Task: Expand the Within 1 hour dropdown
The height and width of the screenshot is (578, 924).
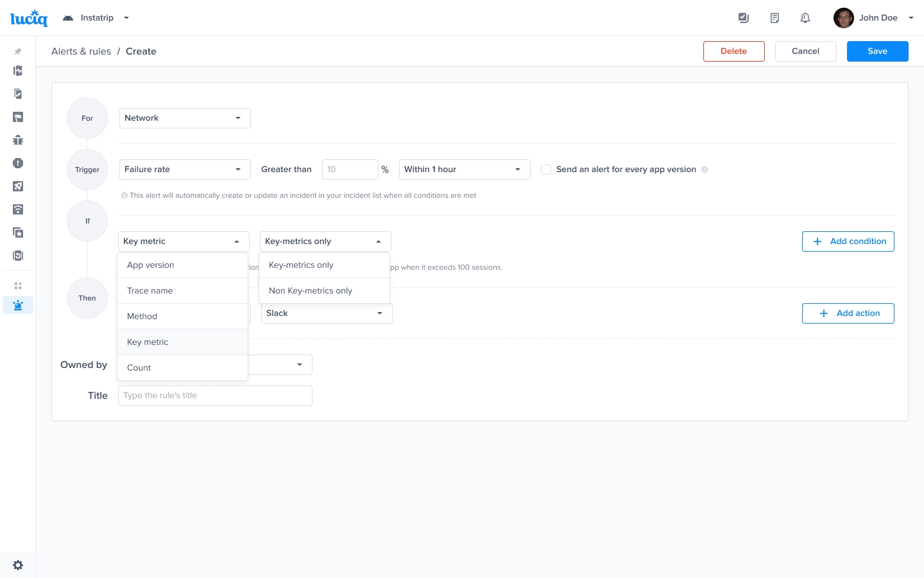Action: pos(464,170)
